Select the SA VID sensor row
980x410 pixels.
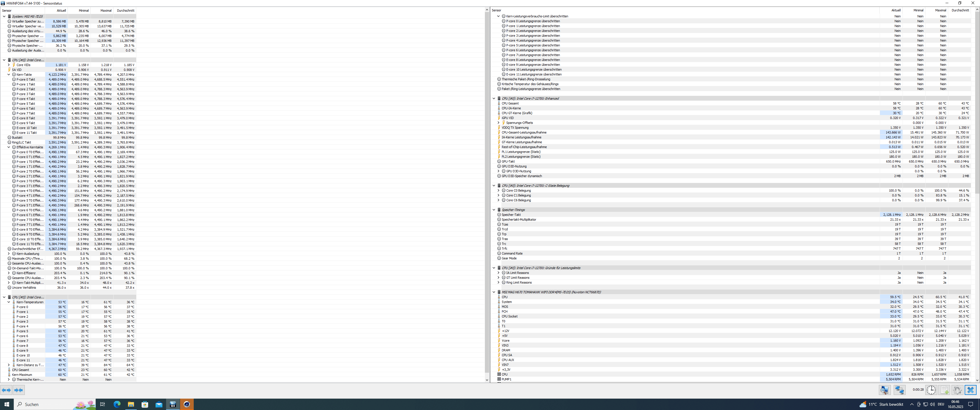click(68, 69)
